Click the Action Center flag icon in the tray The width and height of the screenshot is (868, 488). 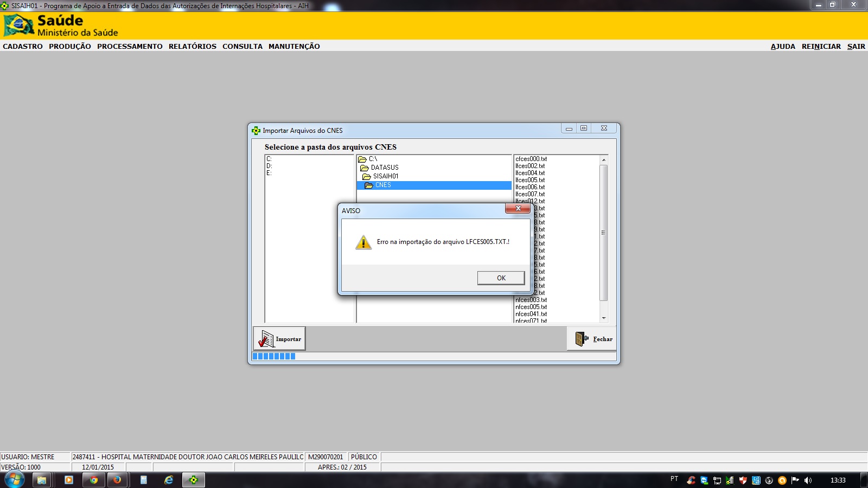(795, 480)
